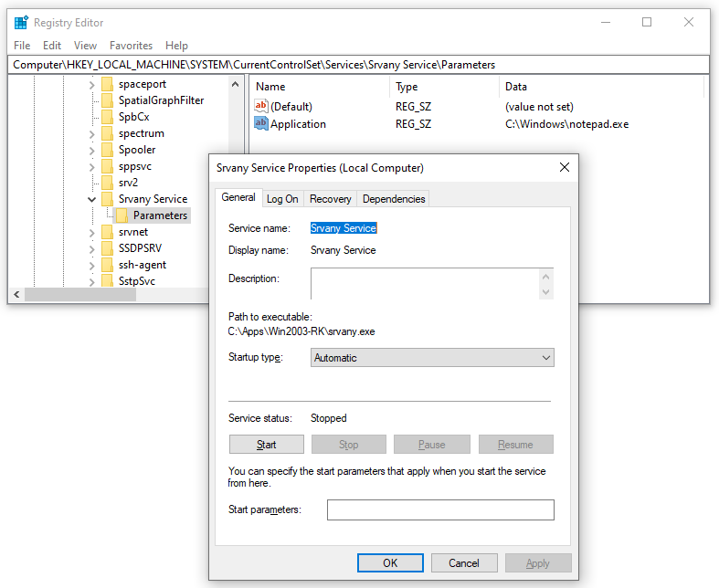Expand the spaceport registry key
This screenshot has height=588, width=719.
click(x=91, y=85)
